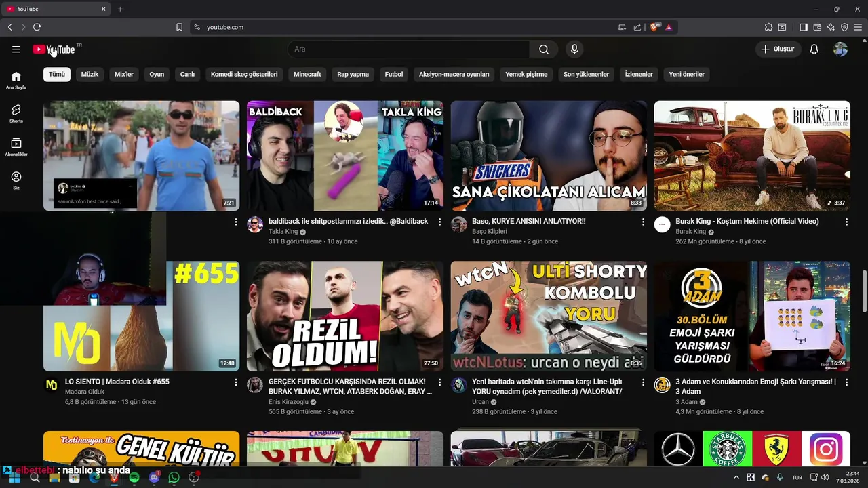Screen dimensions: 868x488
Task: Open Shorts from the sidebar
Action: click(x=16, y=113)
